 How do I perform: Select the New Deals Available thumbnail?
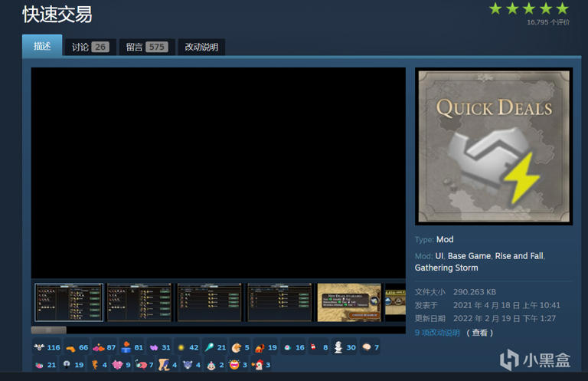349,302
